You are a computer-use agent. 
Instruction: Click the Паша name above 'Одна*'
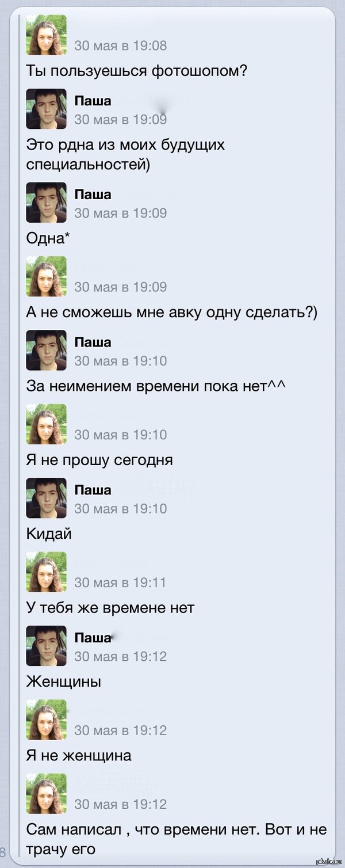93,195
